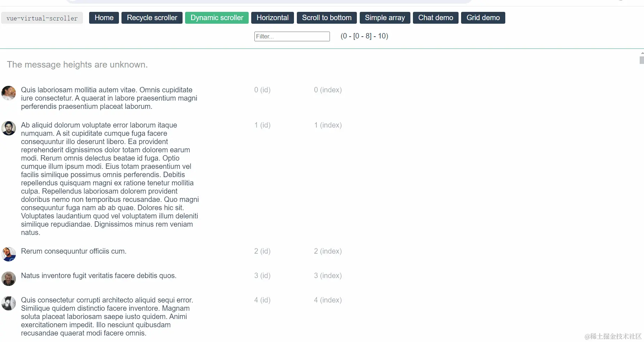The width and height of the screenshot is (644, 342).
Task: Click the "1 (index)" label
Action: [328, 125]
